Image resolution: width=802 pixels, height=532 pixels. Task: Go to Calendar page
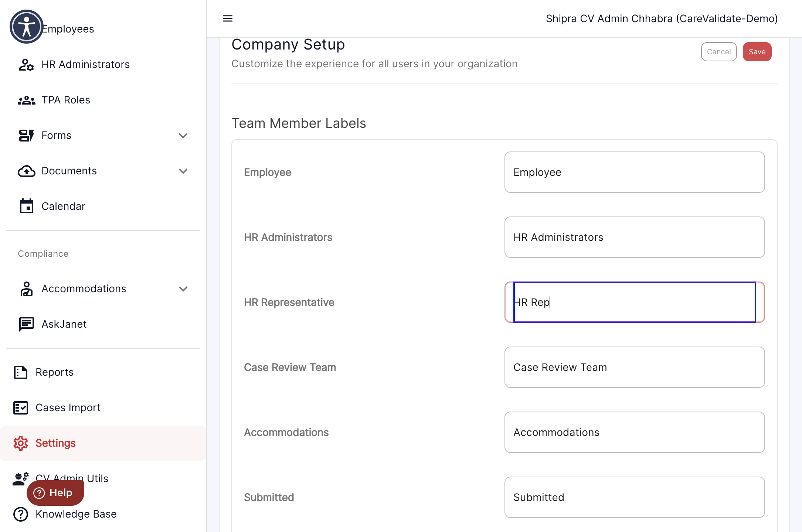63,206
